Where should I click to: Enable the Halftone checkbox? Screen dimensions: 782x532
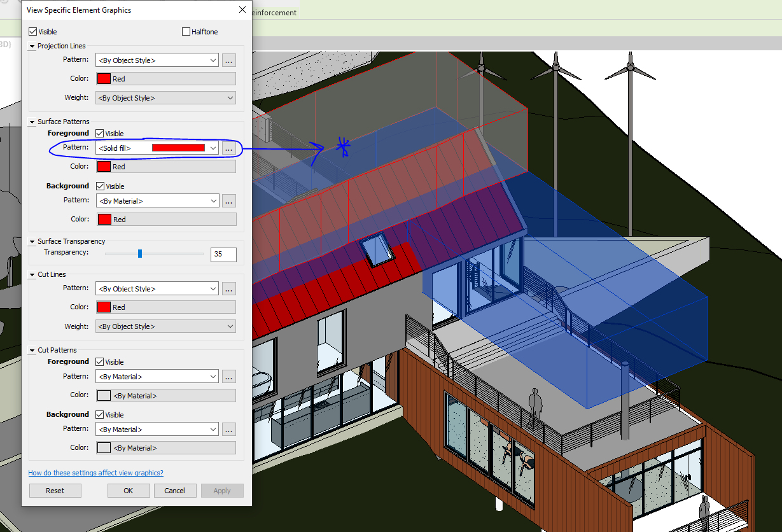click(186, 31)
